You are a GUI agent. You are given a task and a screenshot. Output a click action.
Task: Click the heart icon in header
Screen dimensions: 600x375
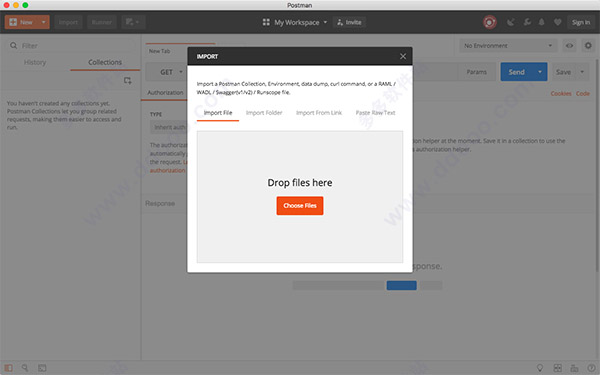(x=558, y=22)
